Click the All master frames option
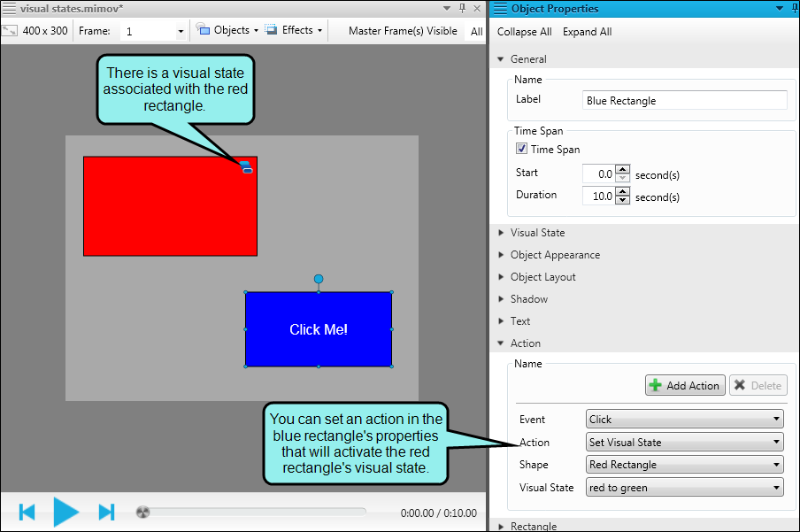The width and height of the screenshot is (800, 532). [476, 31]
